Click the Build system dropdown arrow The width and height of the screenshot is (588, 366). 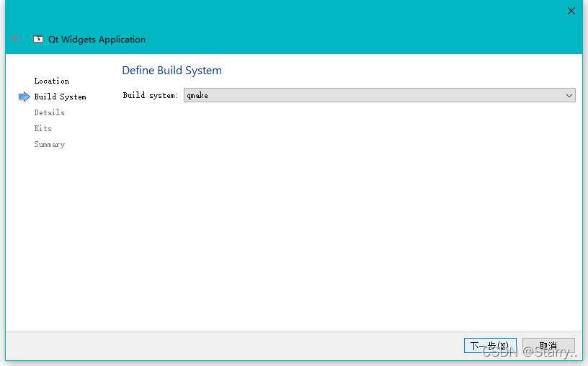click(569, 96)
